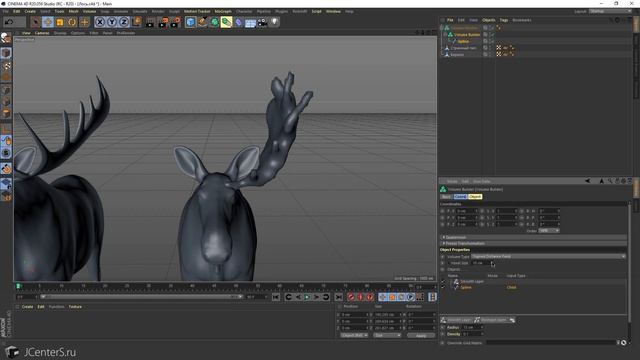Open the Volume Type dropdown
Viewport: 640px width, 360px height.
(548, 256)
